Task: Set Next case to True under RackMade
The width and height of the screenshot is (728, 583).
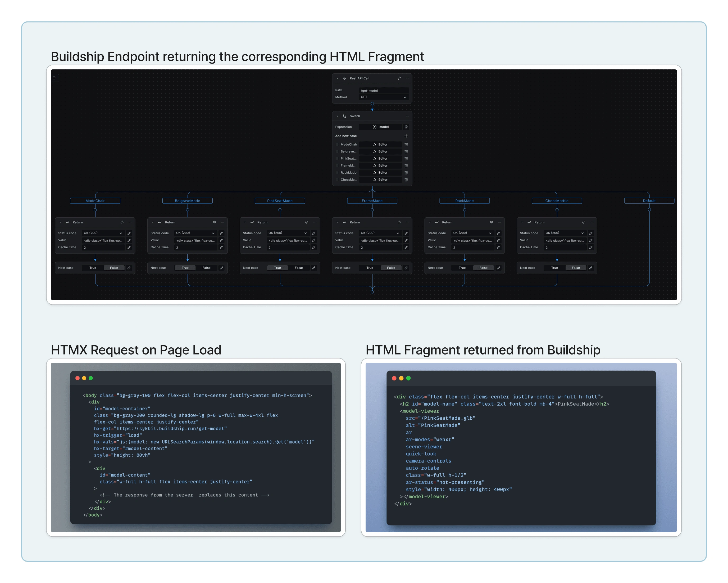Action: coord(462,268)
